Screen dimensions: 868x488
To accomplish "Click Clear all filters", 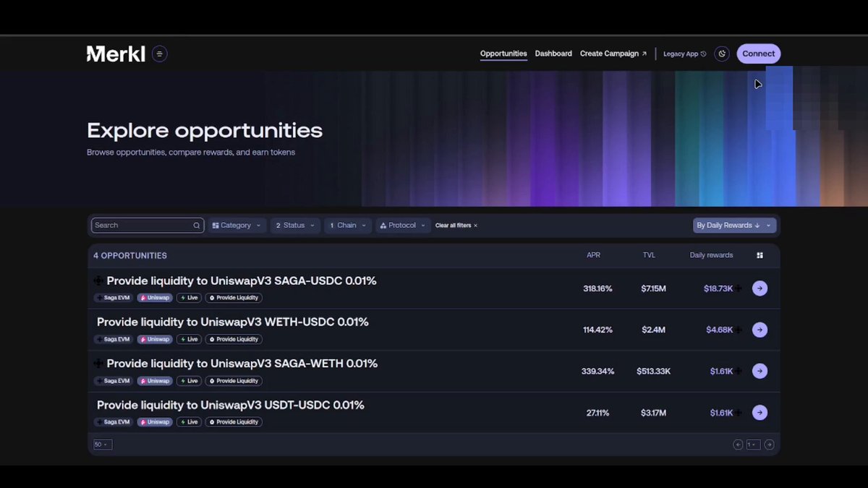I will tap(456, 226).
